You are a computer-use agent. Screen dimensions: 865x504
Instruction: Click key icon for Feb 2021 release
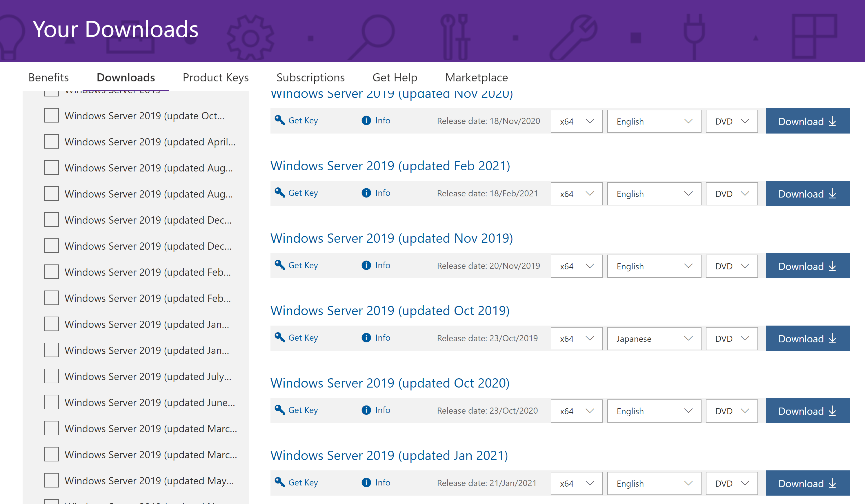pos(279,192)
